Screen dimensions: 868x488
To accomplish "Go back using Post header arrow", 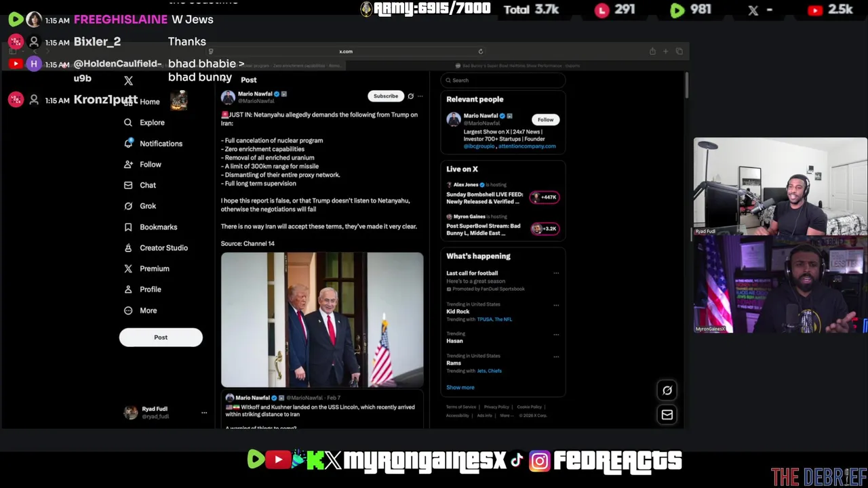I will (x=226, y=80).
